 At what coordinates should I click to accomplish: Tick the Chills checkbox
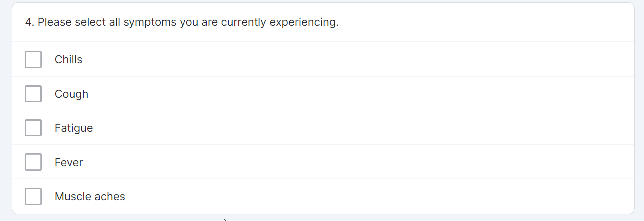tap(33, 60)
